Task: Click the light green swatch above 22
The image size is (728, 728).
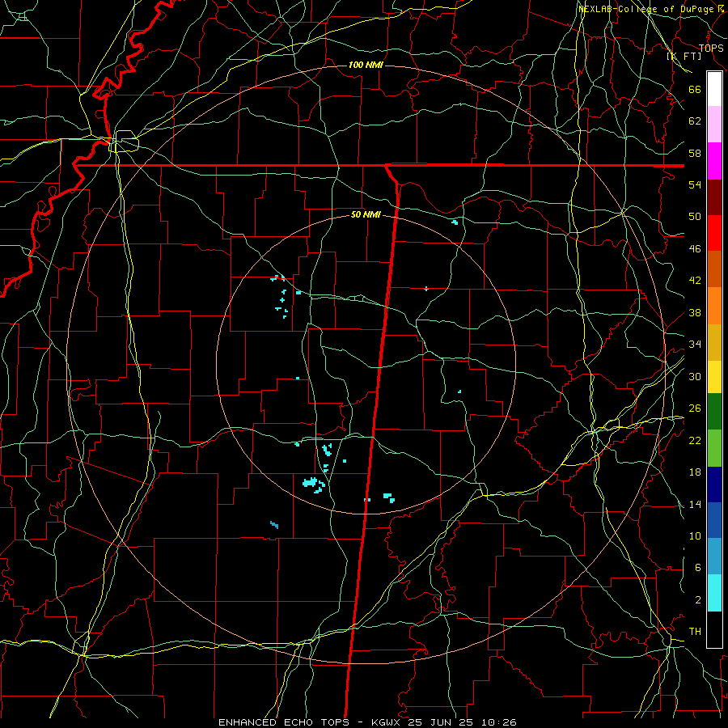Action: coord(714,447)
